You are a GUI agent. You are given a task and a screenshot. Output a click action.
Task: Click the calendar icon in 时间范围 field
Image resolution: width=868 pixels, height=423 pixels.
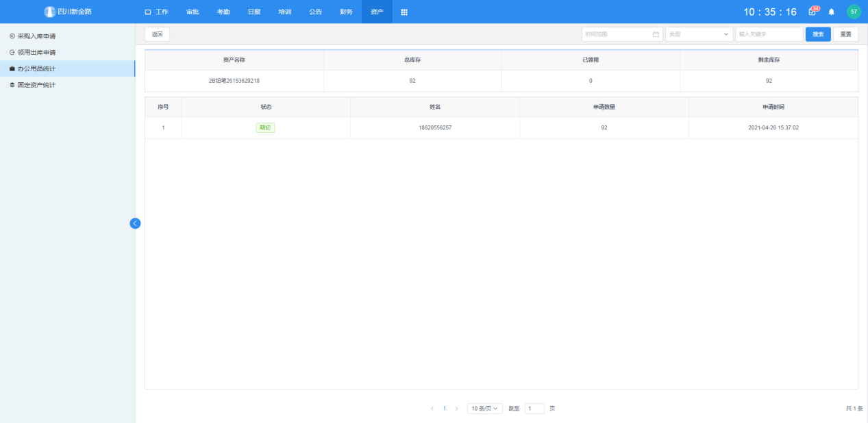656,34
